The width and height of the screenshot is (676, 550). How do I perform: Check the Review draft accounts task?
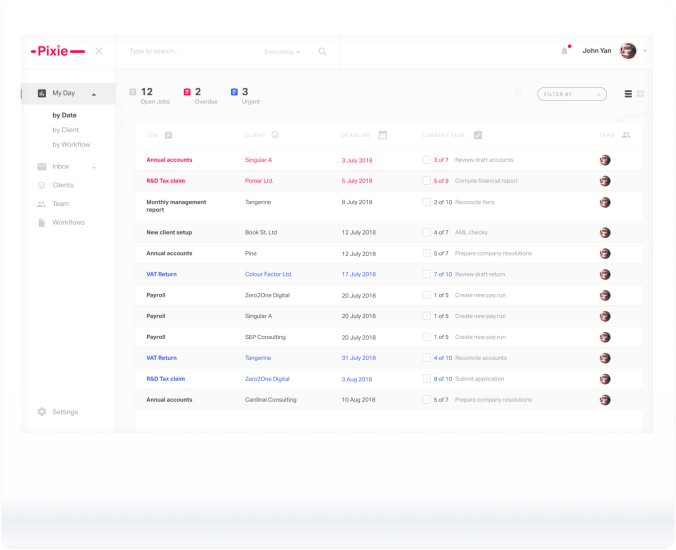pyautogui.click(x=426, y=160)
